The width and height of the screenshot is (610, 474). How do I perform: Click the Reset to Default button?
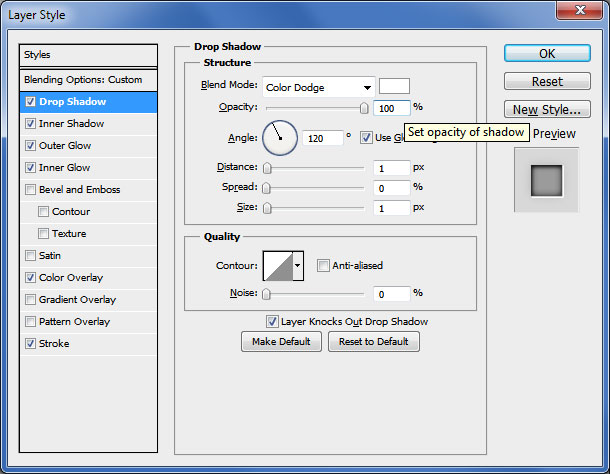[374, 342]
